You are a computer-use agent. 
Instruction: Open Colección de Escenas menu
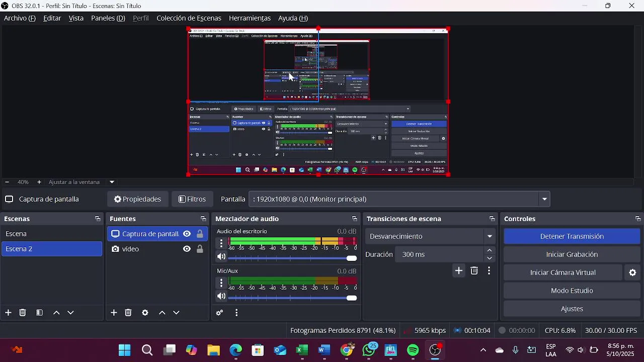189,18
